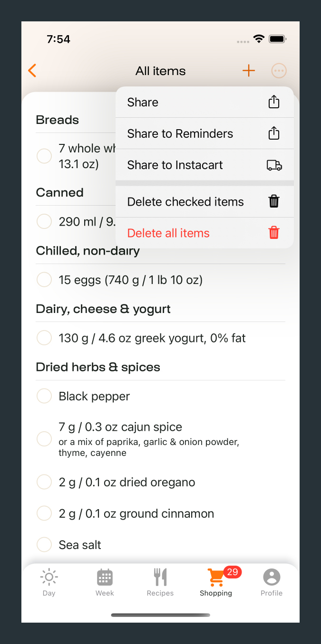Check off the 15 eggs item
Screen dimensions: 321x644
point(44,280)
